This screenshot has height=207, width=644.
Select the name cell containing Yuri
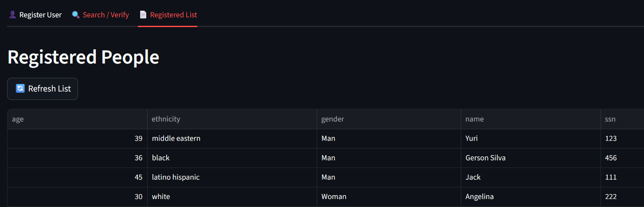[472, 139]
